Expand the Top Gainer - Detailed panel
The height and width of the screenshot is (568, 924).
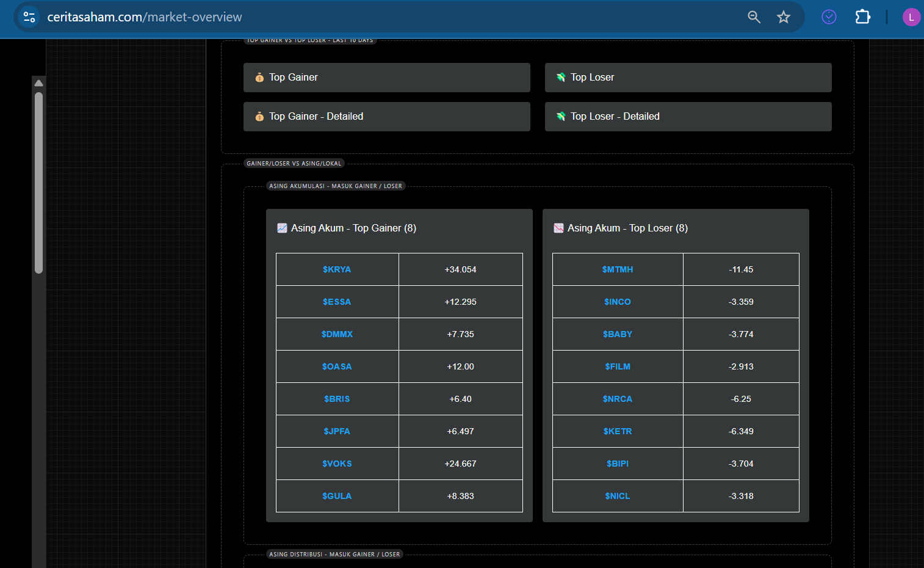[387, 117]
